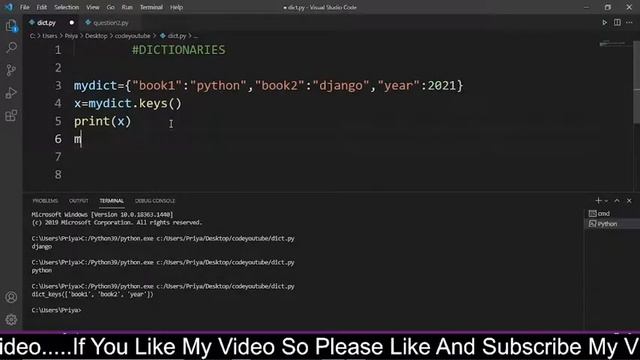Image resolution: width=640 pixels, height=360 pixels.
Task: Click the "django" string on line 3
Action: (x=341, y=86)
